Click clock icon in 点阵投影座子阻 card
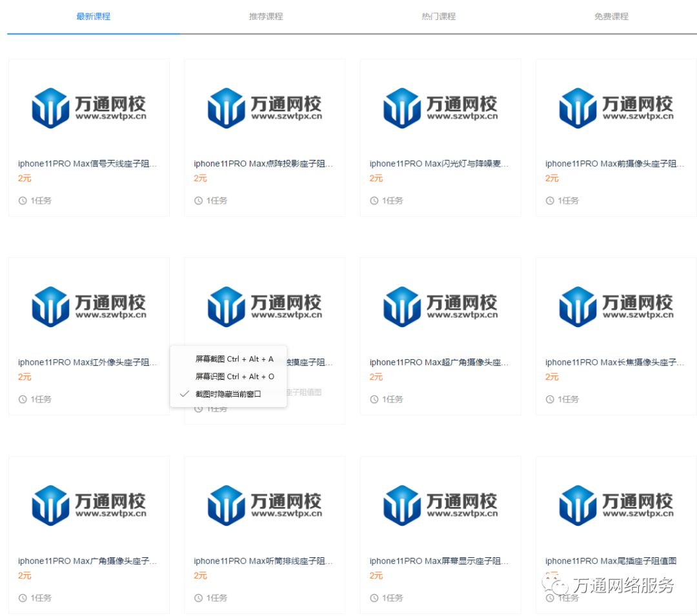 (x=198, y=201)
